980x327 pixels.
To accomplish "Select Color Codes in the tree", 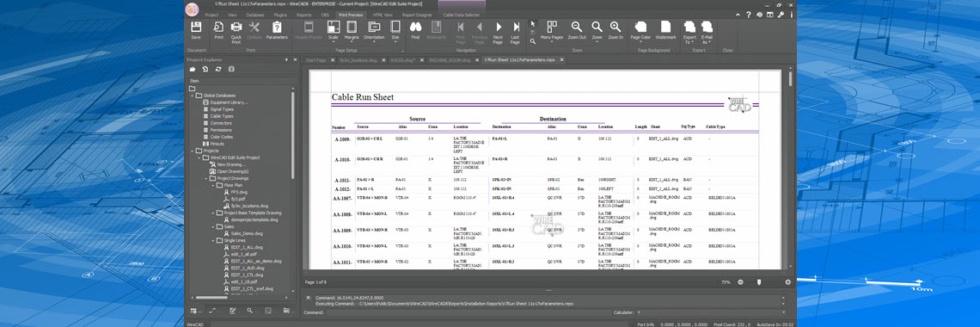I will 221,137.
